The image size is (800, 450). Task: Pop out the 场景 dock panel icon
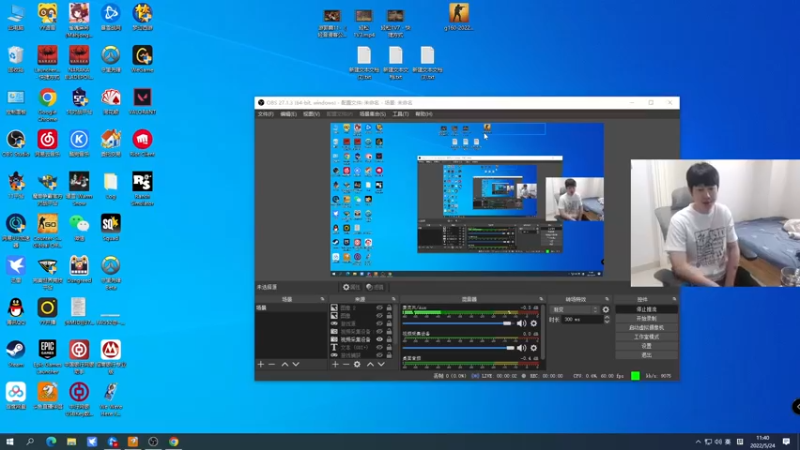pos(322,299)
